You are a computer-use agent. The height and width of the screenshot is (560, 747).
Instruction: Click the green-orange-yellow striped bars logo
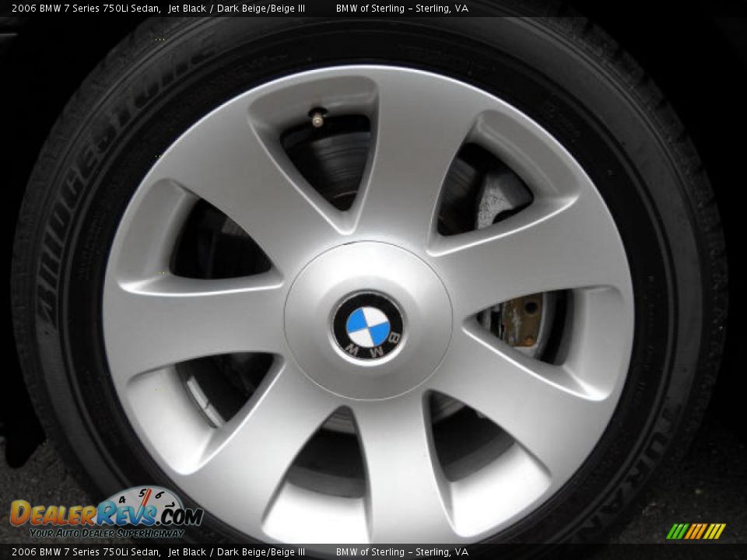[x=696, y=531]
